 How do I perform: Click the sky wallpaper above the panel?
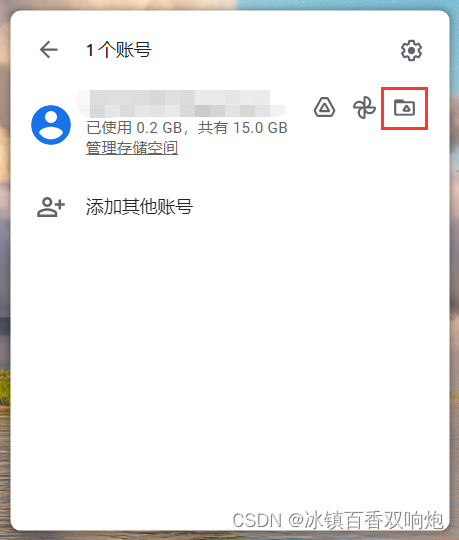[x=230, y=4]
